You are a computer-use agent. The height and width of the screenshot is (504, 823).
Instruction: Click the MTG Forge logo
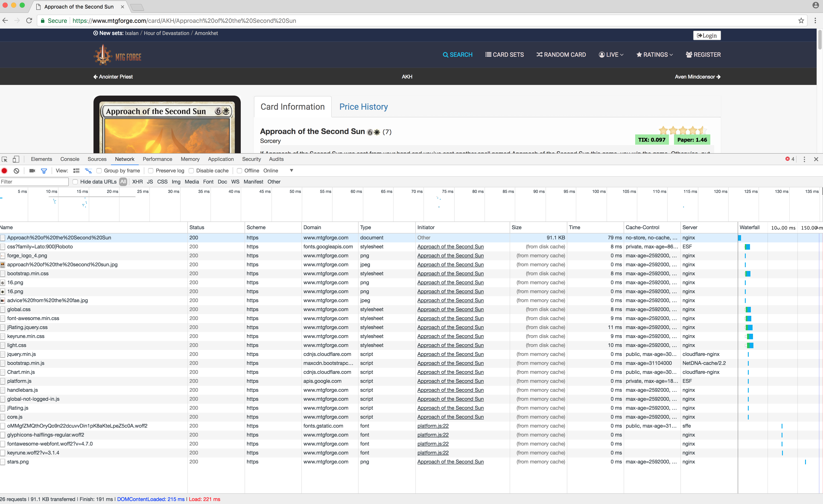point(118,55)
